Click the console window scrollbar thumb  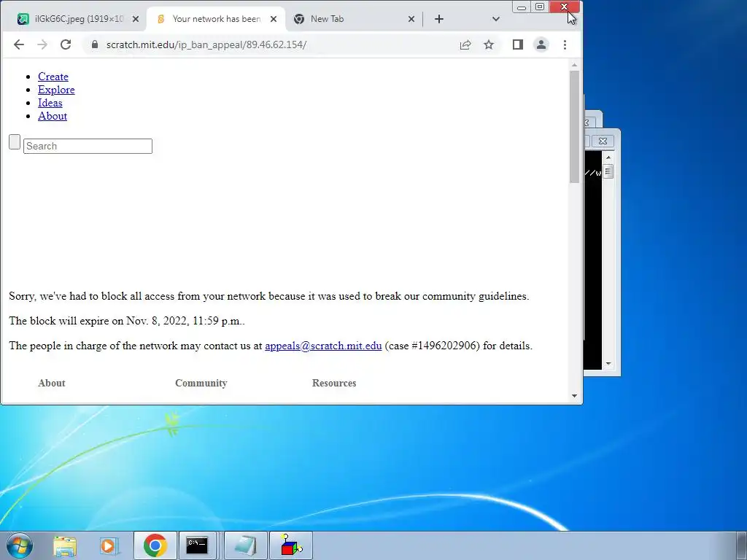pos(608,171)
